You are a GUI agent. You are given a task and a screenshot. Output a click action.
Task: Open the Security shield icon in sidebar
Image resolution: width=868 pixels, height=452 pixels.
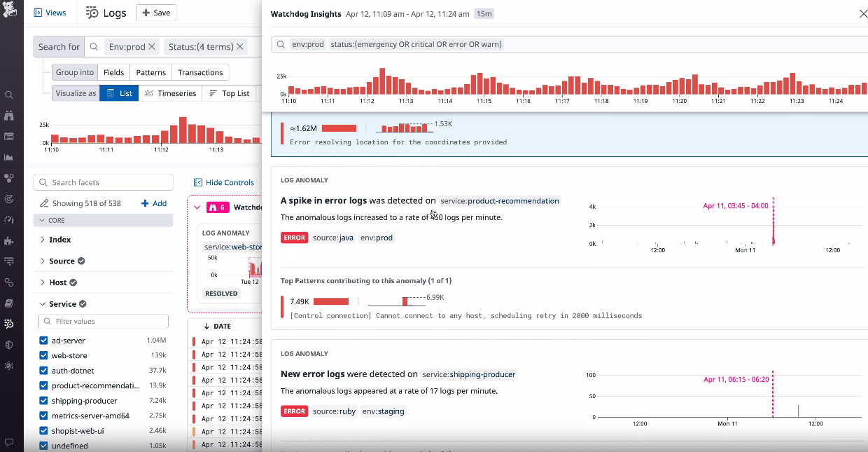(9, 345)
